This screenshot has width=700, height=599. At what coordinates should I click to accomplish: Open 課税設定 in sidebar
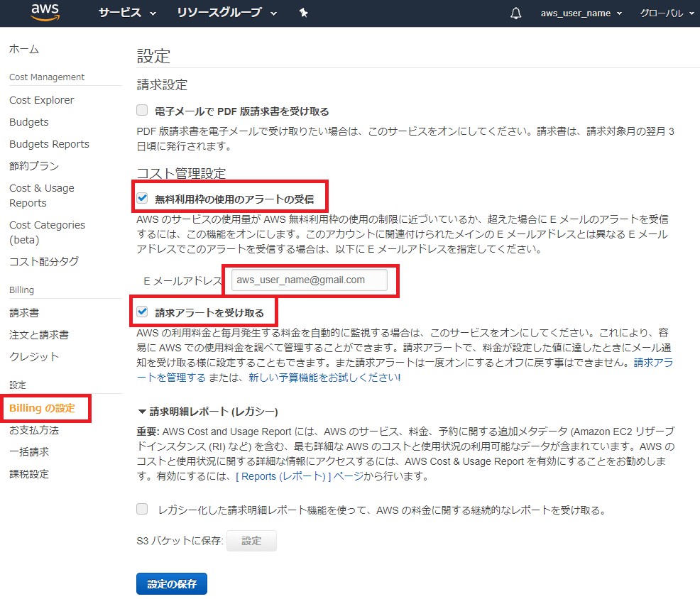click(29, 473)
